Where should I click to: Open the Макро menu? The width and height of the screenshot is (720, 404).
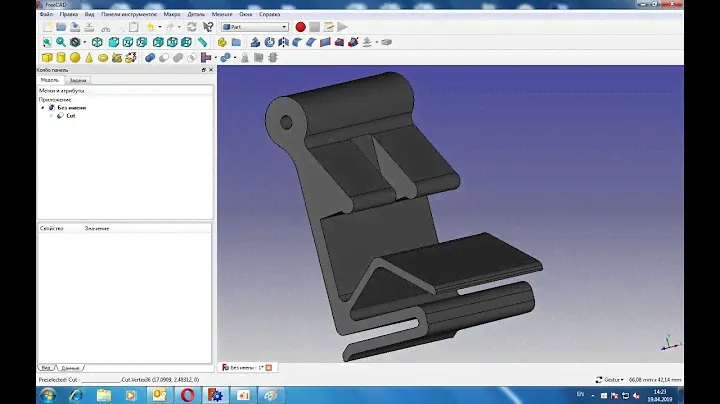coord(172,15)
